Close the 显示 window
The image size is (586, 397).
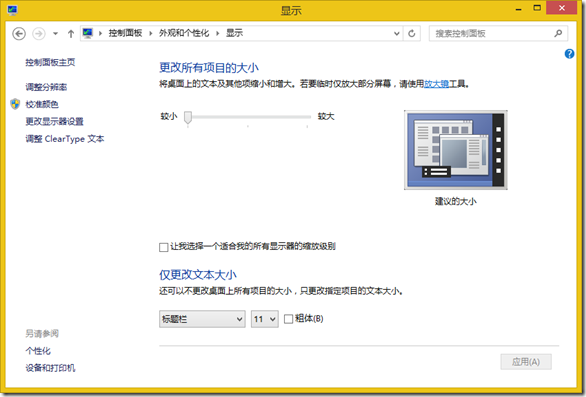pos(561,8)
